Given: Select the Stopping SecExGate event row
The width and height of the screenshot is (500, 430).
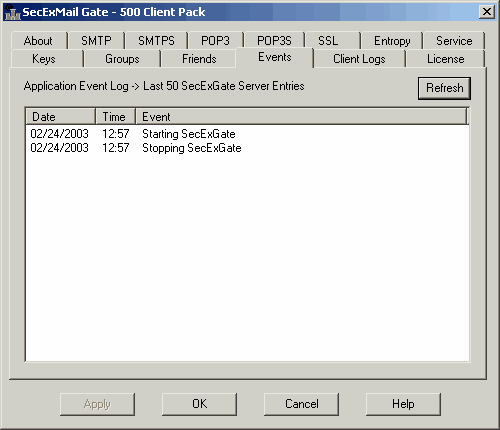Looking at the screenshot, I should 247,148.
